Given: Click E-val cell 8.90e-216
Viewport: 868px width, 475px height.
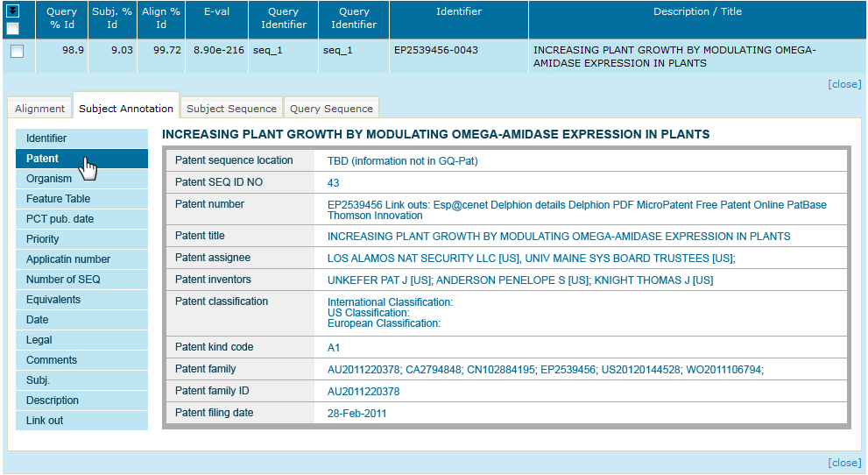Looking at the screenshot, I should 219,50.
